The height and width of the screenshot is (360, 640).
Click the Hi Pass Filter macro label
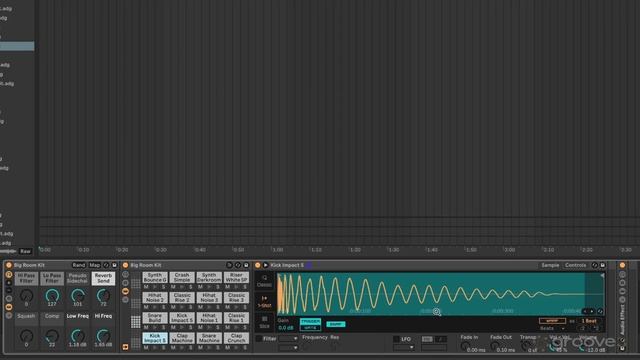[26, 278]
